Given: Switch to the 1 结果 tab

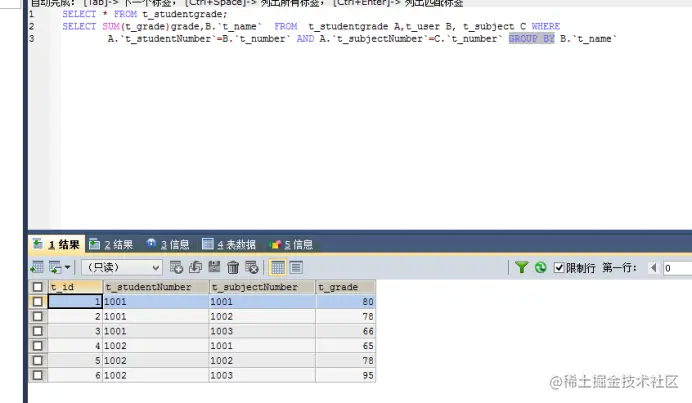Looking at the screenshot, I should click(56, 244).
